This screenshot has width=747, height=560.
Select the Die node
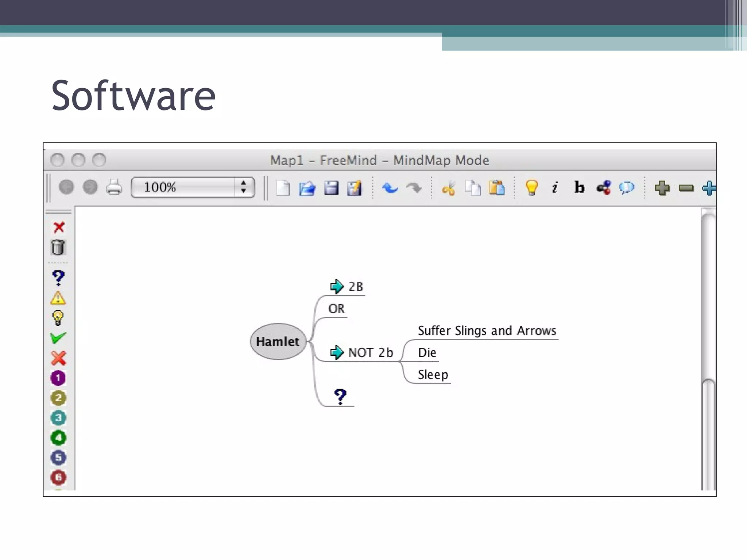coord(427,353)
